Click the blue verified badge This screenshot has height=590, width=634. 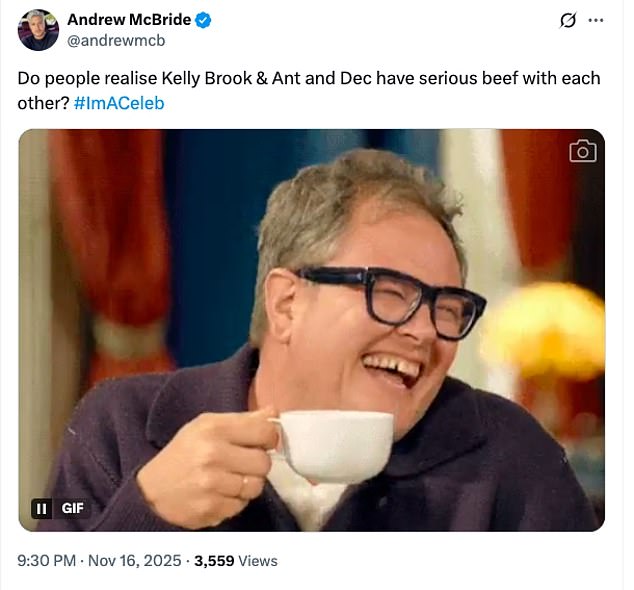[203, 21]
